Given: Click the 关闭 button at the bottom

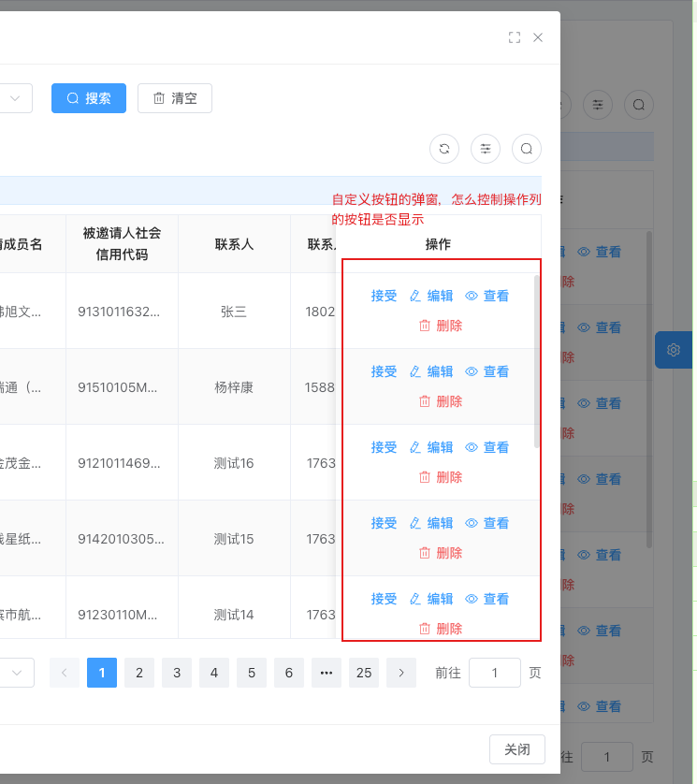Looking at the screenshot, I should pos(517,749).
